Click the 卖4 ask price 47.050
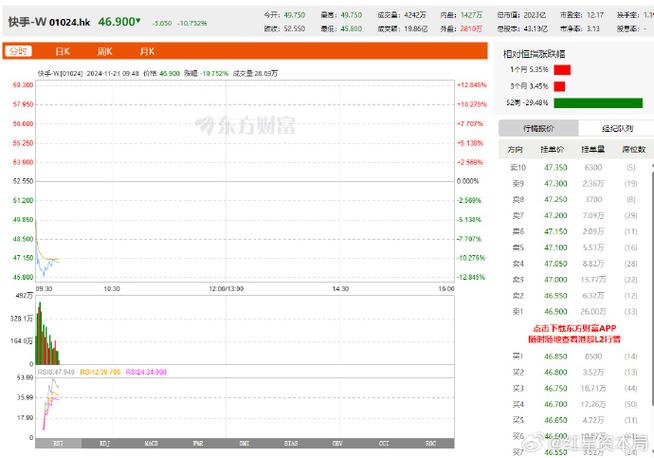Viewport: 654px width, 458px height. [556, 263]
